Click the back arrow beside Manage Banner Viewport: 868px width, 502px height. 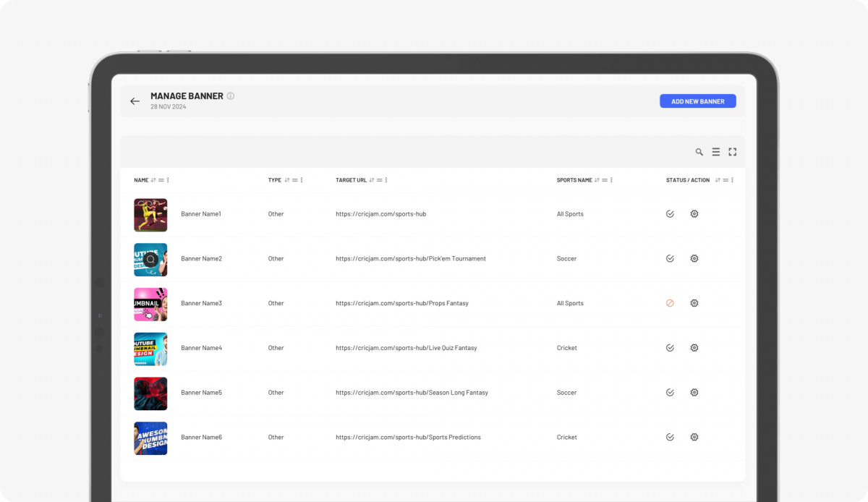[135, 101]
